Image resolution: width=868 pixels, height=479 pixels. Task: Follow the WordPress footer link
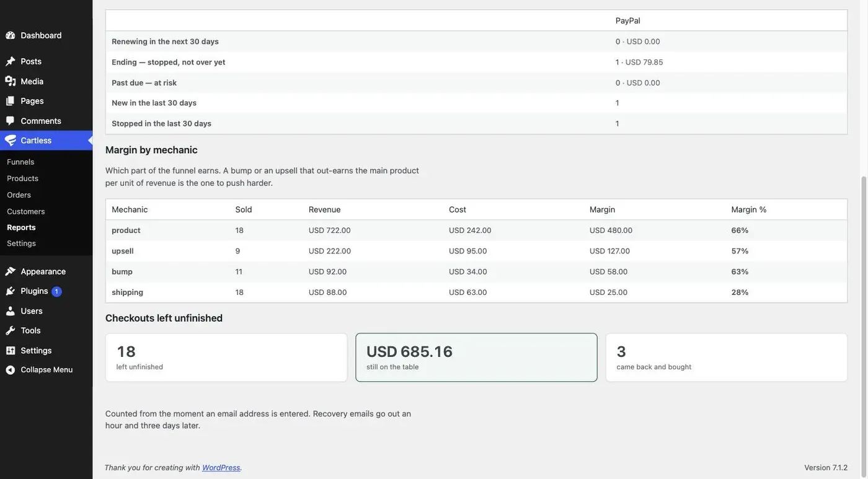coord(221,468)
